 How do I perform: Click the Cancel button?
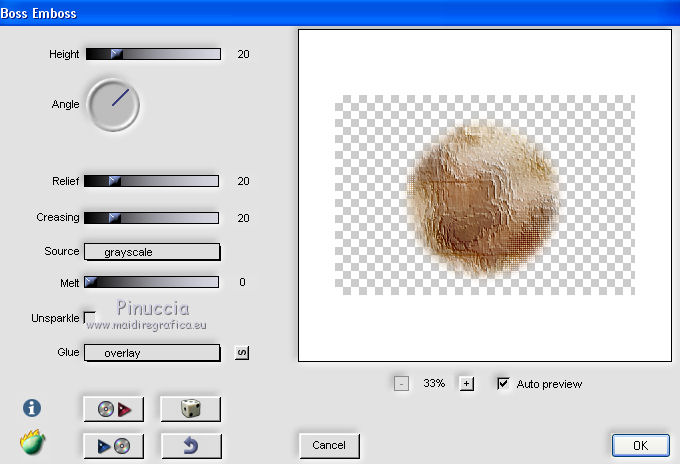click(x=329, y=445)
